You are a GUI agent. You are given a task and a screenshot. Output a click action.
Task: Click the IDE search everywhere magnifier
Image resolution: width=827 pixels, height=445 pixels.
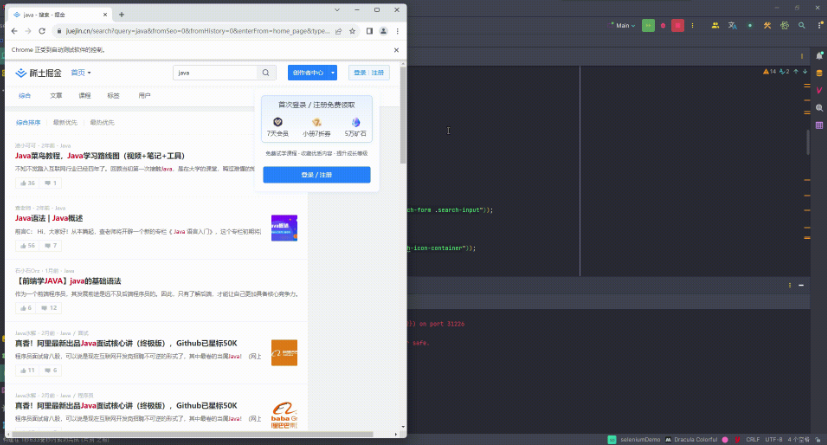[802, 25]
